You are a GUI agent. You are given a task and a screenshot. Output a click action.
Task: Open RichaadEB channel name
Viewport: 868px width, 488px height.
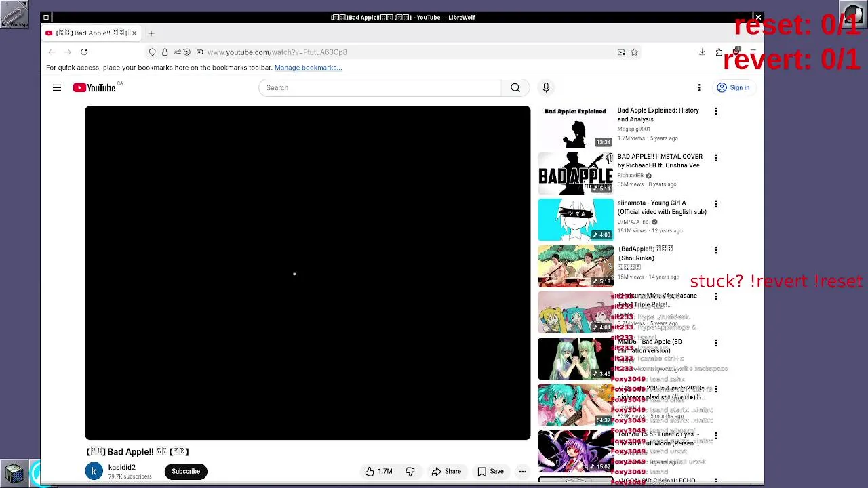point(631,175)
